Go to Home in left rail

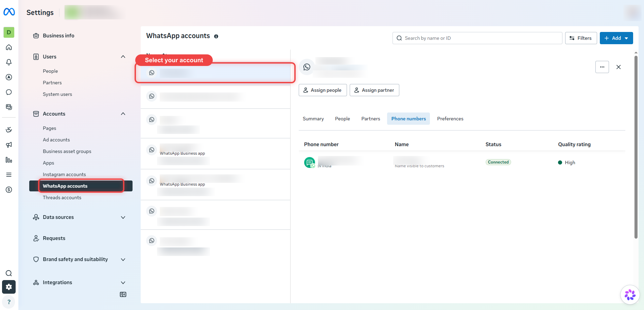(x=9, y=47)
